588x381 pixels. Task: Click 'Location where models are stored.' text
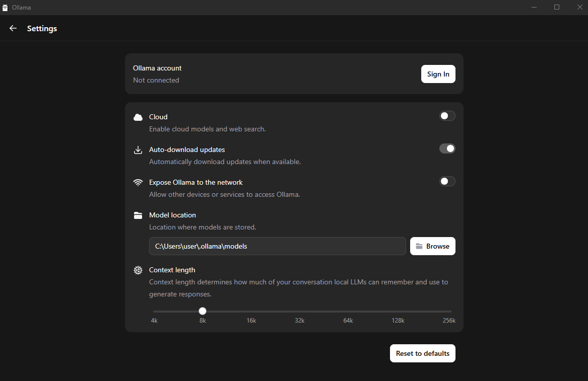click(203, 227)
